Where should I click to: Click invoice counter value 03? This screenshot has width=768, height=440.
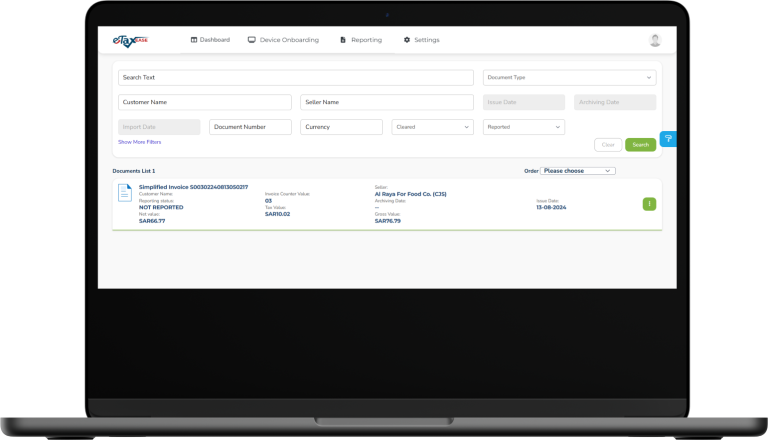click(268, 201)
